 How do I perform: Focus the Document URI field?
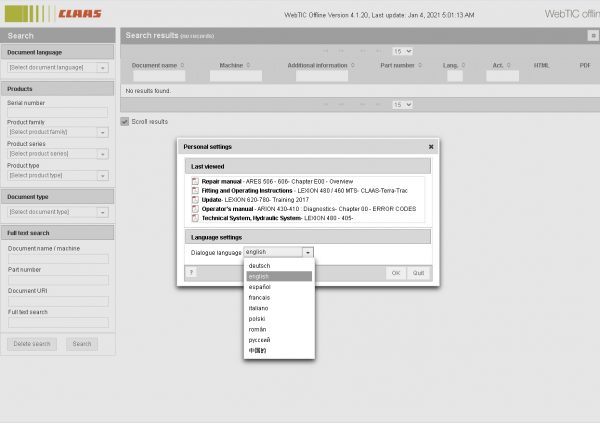58,301
